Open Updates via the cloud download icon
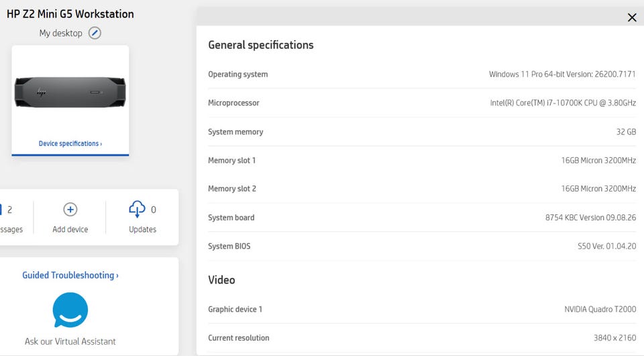This screenshot has height=356, width=644. click(137, 209)
